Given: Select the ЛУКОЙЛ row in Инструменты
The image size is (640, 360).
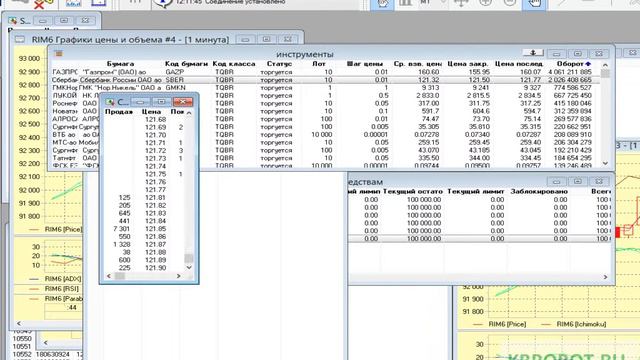Looking at the screenshot, I should coord(326,95).
